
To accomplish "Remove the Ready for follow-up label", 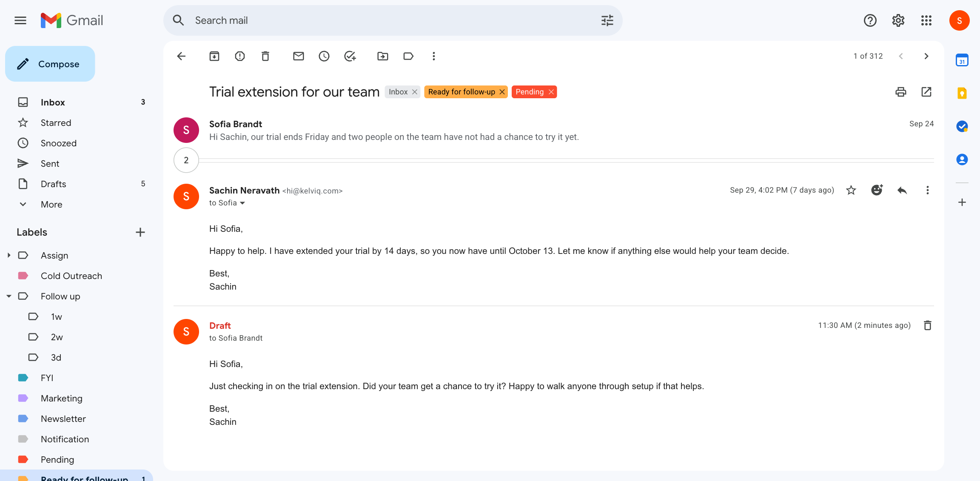I will tap(502, 92).
